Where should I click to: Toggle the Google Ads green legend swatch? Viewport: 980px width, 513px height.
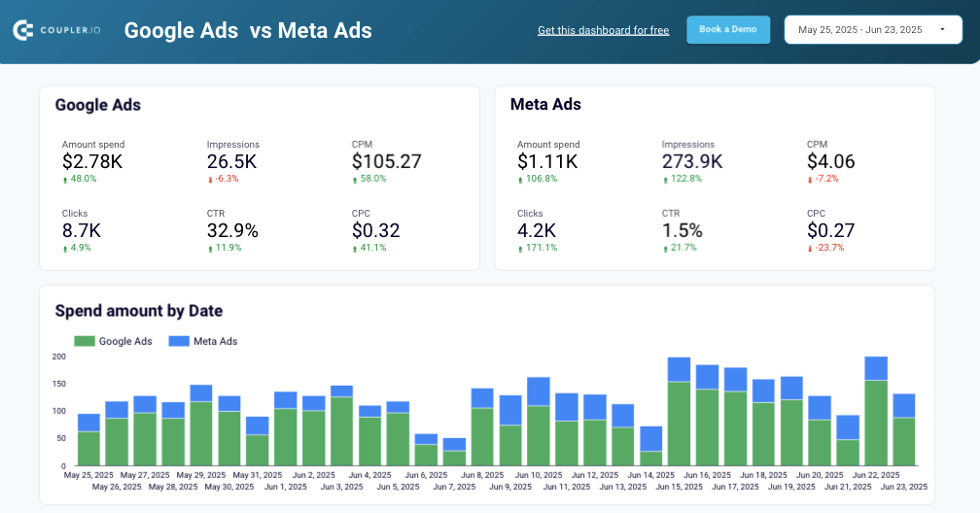[85, 341]
